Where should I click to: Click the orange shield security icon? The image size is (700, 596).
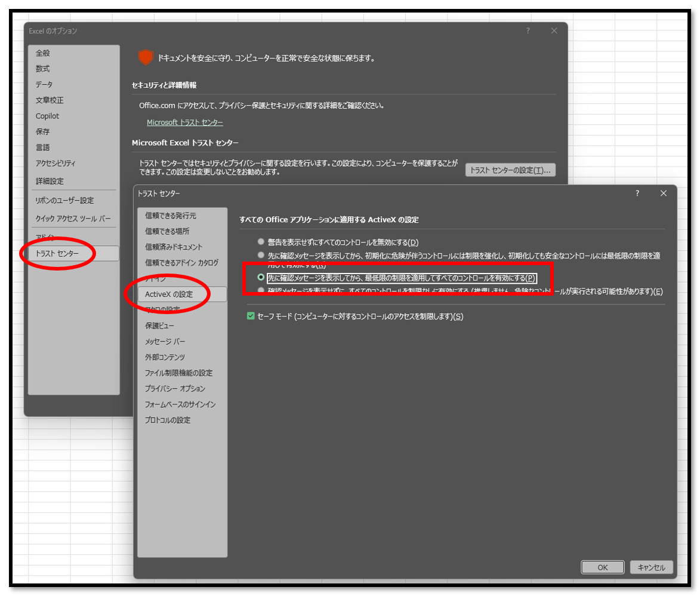(146, 58)
